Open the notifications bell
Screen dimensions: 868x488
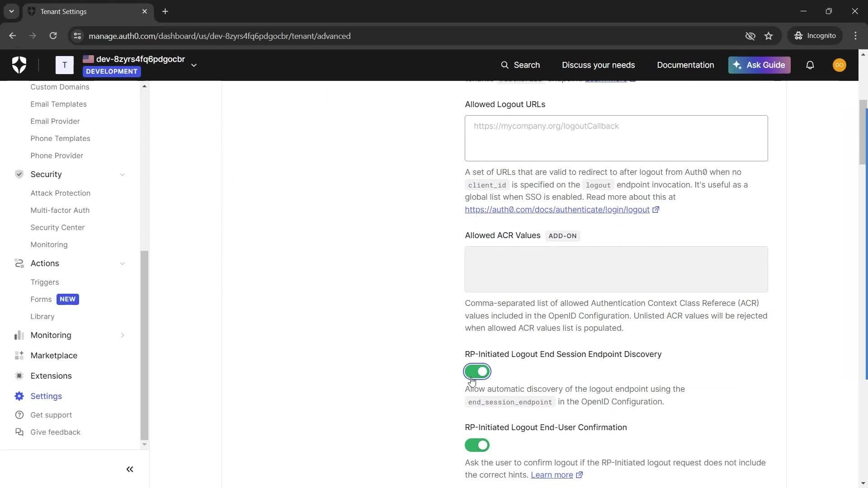[810, 65]
